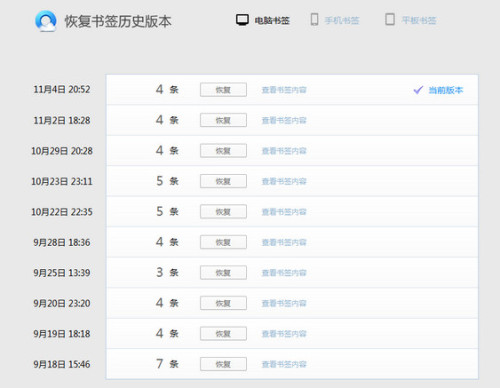Click the 7 条 count for 9月18日
The height and width of the screenshot is (388, 500).
[x=167, y=364]
